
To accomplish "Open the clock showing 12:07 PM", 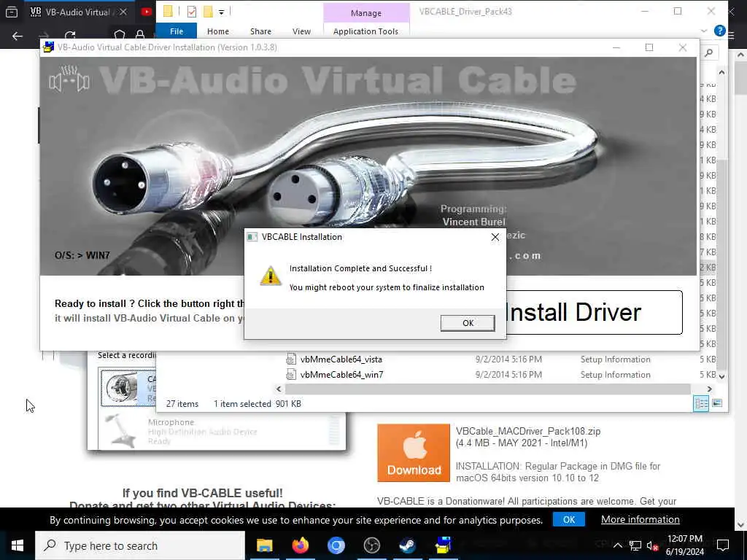I will click(x=684, y=545).
